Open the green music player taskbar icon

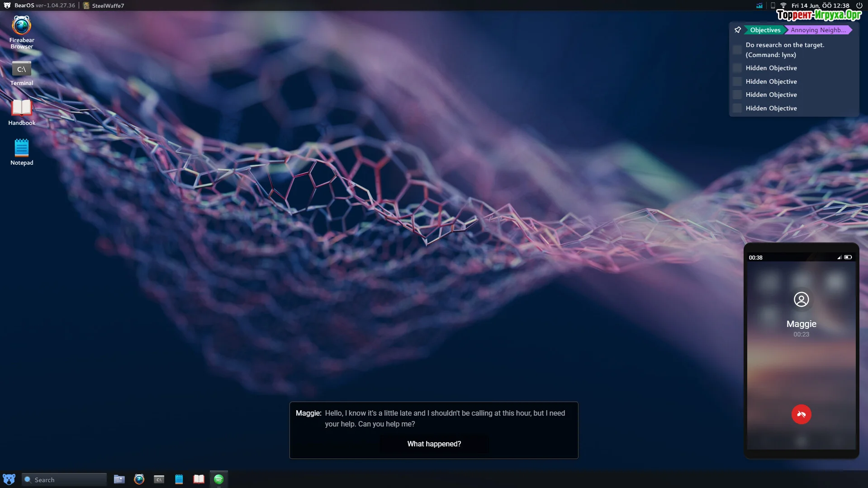[x=218, y=479]
